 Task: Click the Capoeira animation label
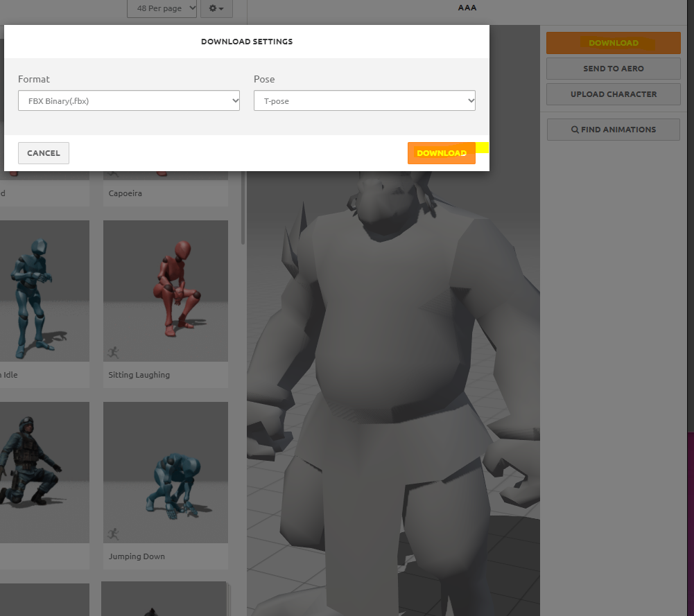[125, 193]
